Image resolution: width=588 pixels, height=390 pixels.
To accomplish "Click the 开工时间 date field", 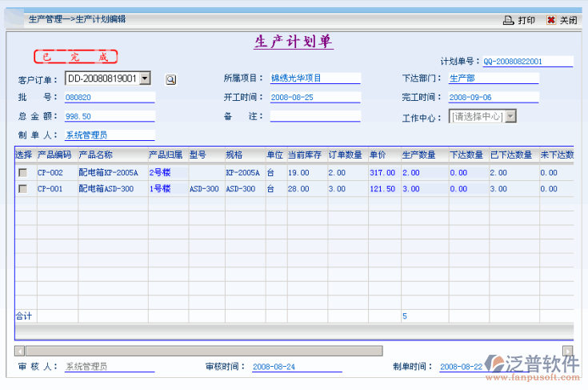I will [x=315, y=98].
